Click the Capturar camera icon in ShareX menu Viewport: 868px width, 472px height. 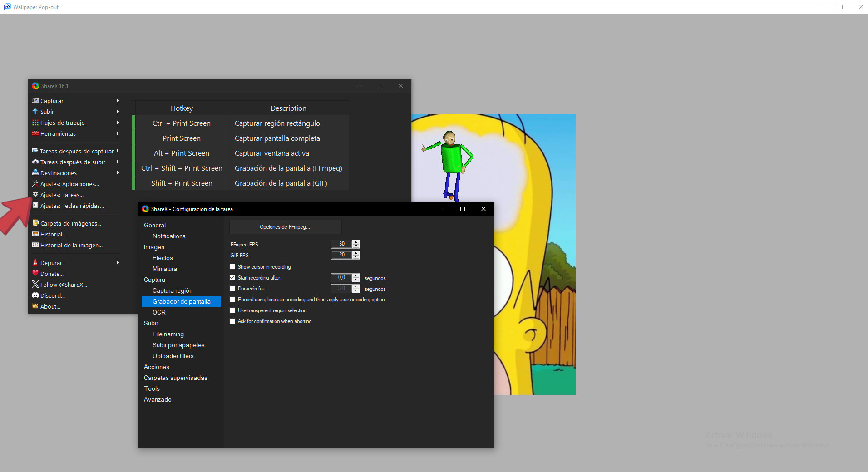[x=35, y=101]
